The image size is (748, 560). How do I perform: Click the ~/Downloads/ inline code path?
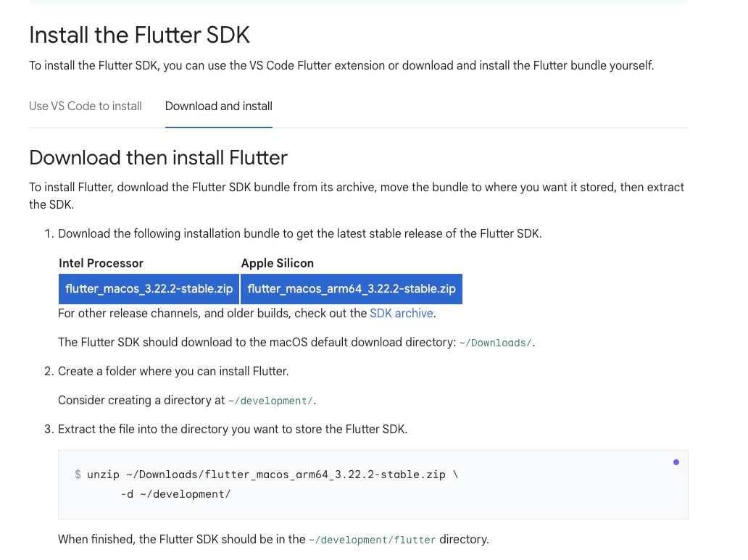[x=495, y=343]
